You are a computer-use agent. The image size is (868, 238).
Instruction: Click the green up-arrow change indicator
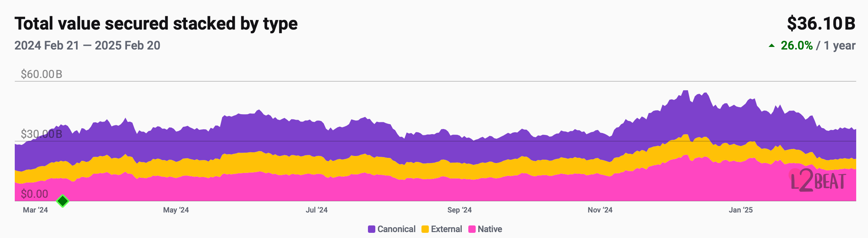[771, 46]
